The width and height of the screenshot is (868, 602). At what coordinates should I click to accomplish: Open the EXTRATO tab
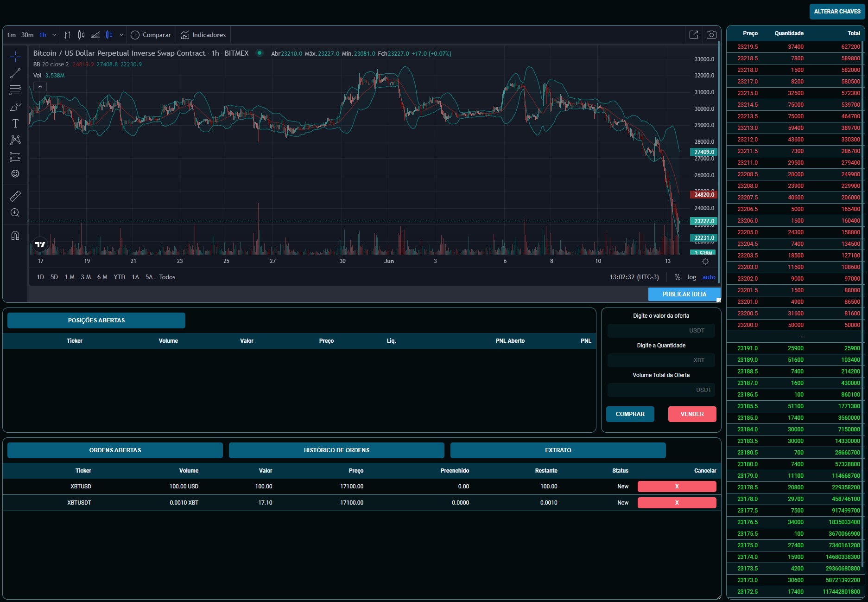pos(558,450)
